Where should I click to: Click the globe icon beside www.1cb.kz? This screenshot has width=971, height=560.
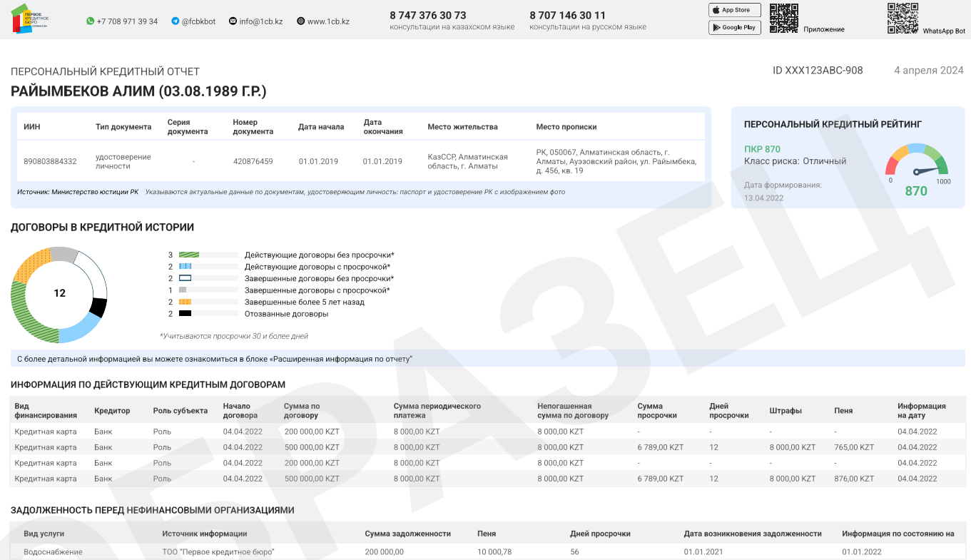(300, 21)
